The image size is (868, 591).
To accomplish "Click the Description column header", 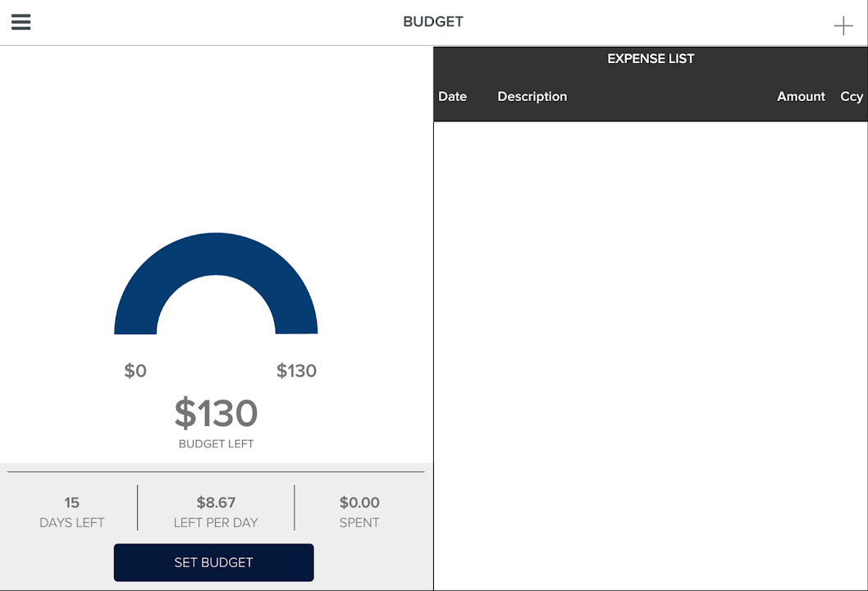I will pos(532,97).
